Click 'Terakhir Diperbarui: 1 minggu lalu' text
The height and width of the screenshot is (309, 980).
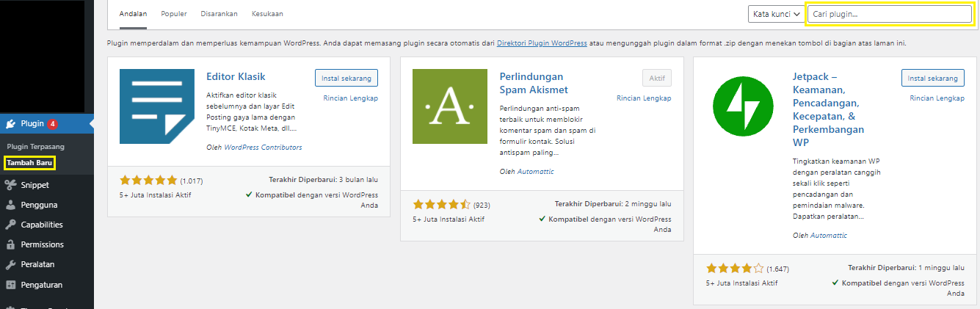point(907,268)
